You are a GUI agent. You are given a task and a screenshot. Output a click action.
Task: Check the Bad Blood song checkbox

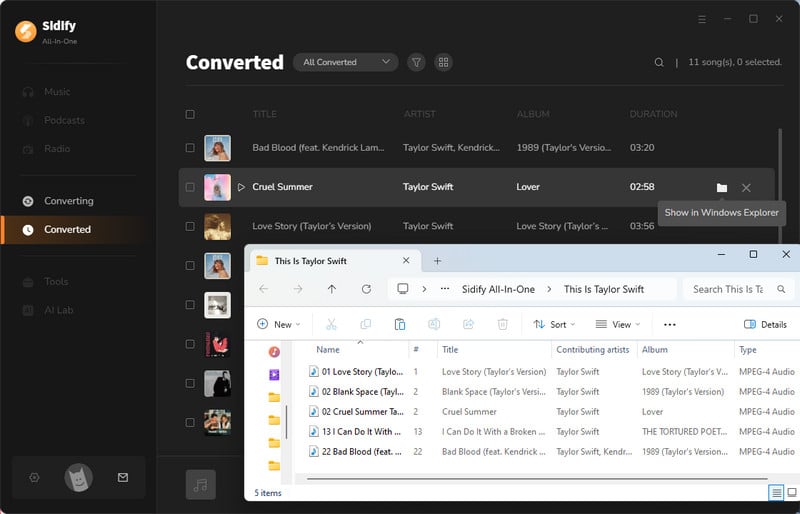190,148
